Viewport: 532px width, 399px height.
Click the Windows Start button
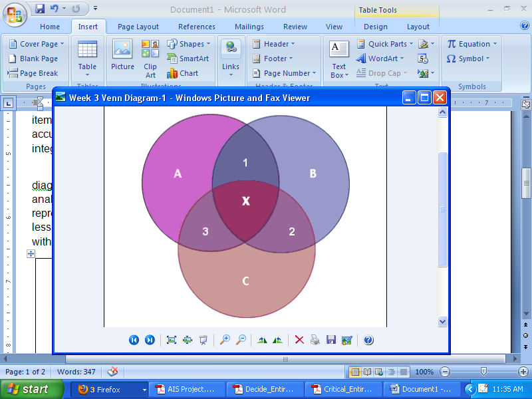pyautogui.click(x=28, y=389)
